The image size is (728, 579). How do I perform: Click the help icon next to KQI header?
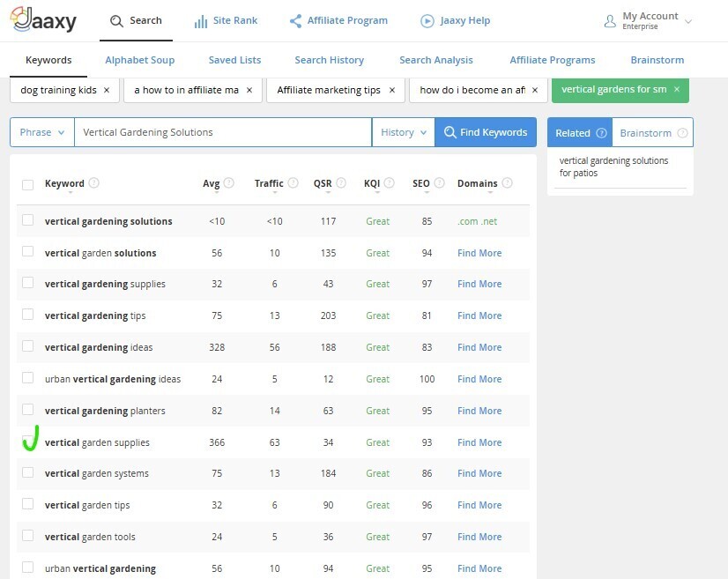click(x=390, y=182)
